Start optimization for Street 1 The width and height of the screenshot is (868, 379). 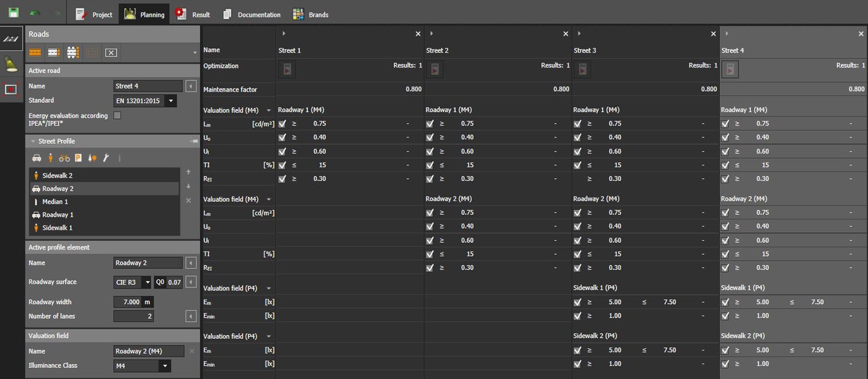(286, 69)
